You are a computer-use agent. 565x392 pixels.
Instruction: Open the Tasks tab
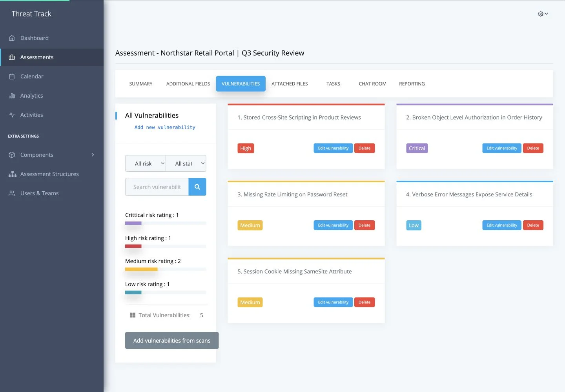click(333, 84)
